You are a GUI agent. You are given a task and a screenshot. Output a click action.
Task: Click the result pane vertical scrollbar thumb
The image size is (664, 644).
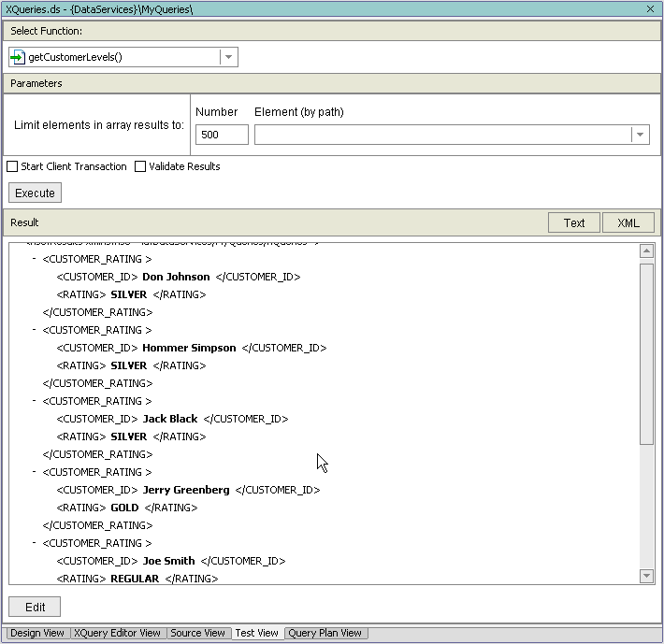[646, 354]
